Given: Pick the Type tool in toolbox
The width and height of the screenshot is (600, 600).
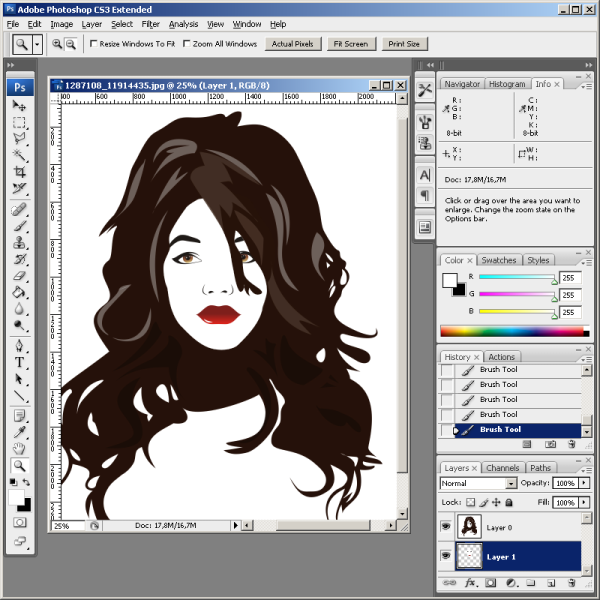Looking at the screenshot, I should click(19, 362).
